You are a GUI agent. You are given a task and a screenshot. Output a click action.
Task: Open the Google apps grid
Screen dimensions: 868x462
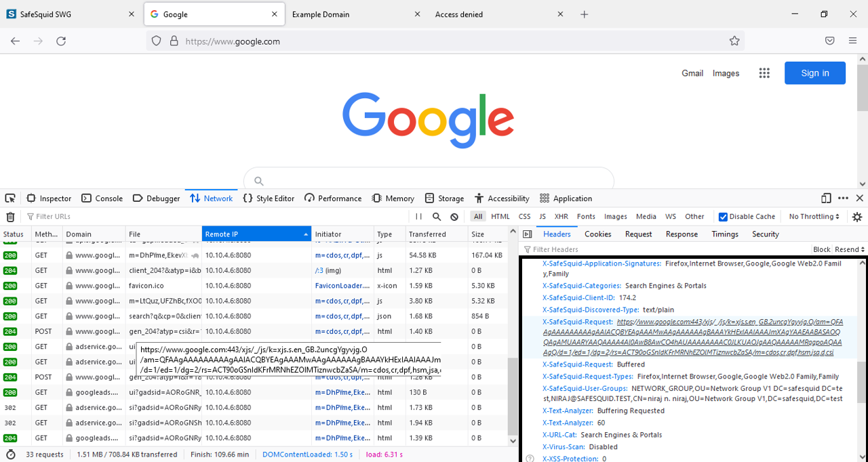pyautogui.click(x=764, y=73)
